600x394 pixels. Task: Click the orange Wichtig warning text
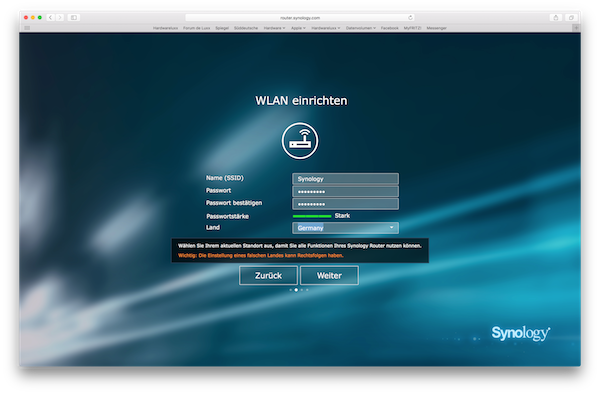click(x=261, y=256)
